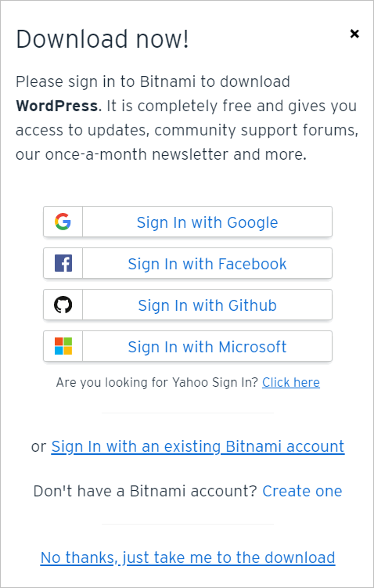The width and height of the screenshot is (374, 588).
Task: Click the 'Download now!' heading
Action: click(x=102, y=39)
